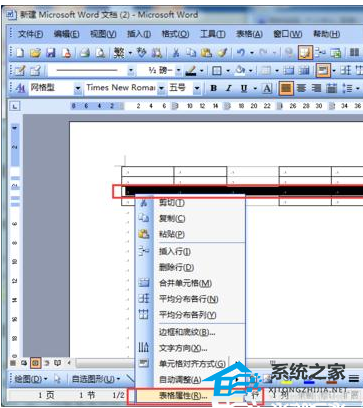Select the Format Painter brush
The height and width of the screenshot is (408, 363).
pyautogui.click(x=221, y=53)
